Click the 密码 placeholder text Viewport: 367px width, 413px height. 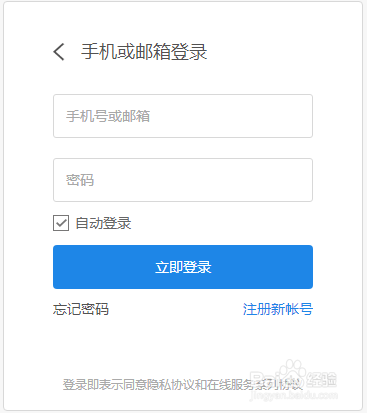click(80, 180)
